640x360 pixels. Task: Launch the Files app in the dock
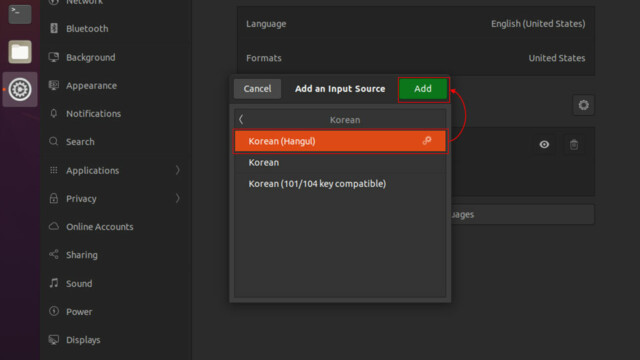click(20, 52)
